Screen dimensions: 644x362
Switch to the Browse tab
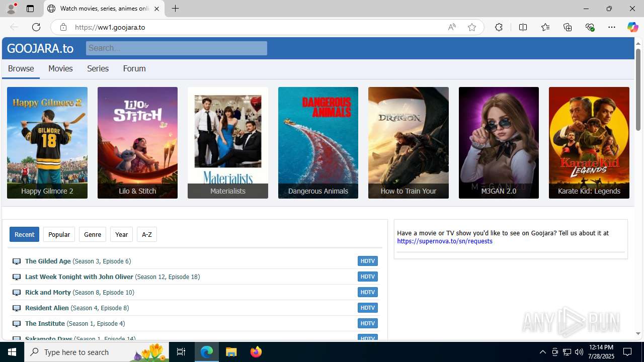pyautogui.click(x=21, y=69)
